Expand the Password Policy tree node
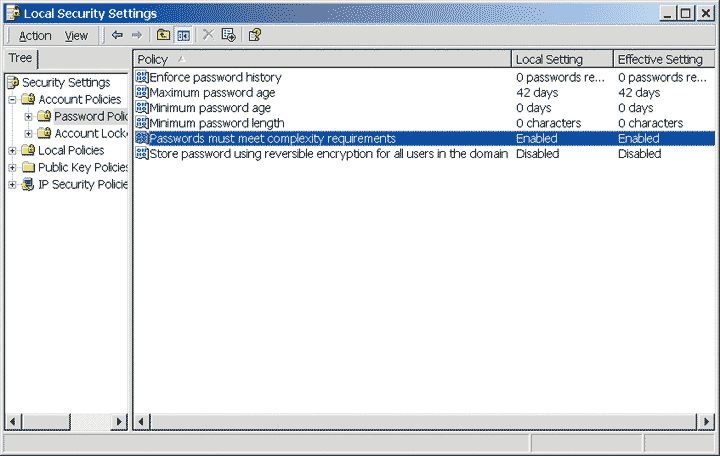The image size is (720, 456). (x=29, y=117)
